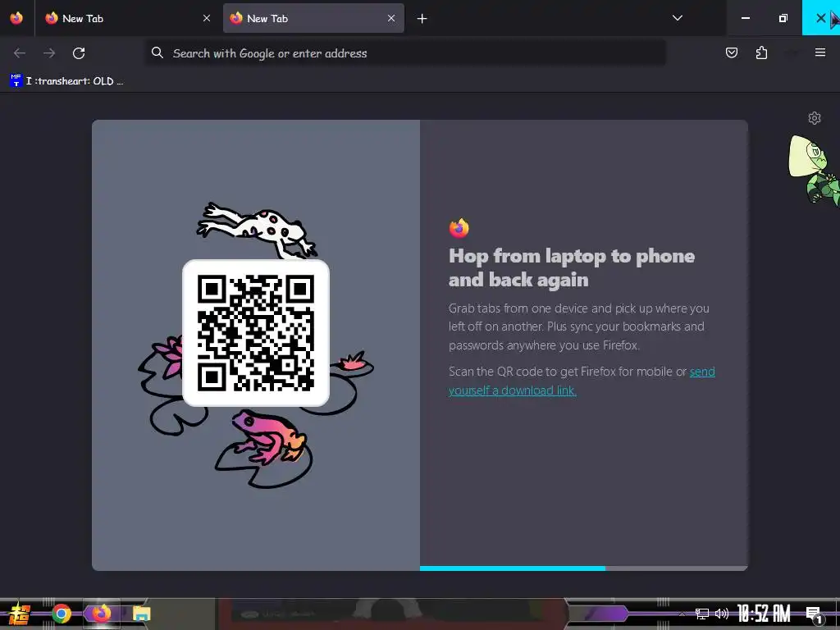840x630 pixels.
Task: Focus the 'Search with Google or enter address' field
Action: pos(406,53)
